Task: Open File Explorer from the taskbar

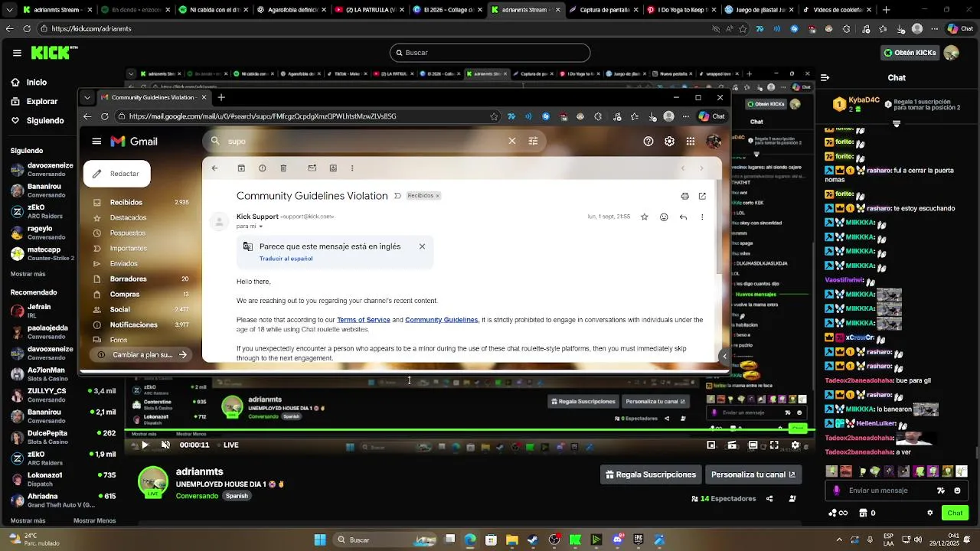Action: pos(511,540)
